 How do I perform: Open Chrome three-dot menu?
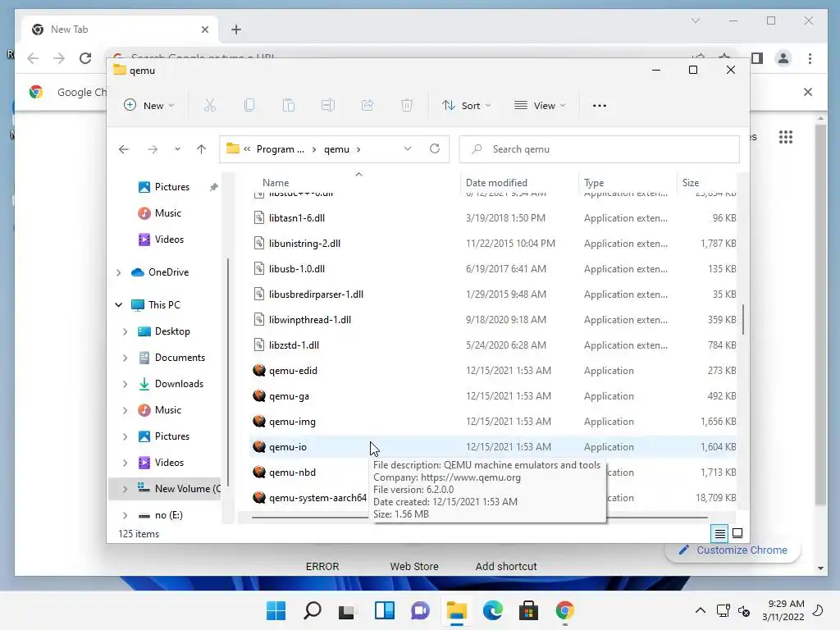coord(810,58)
